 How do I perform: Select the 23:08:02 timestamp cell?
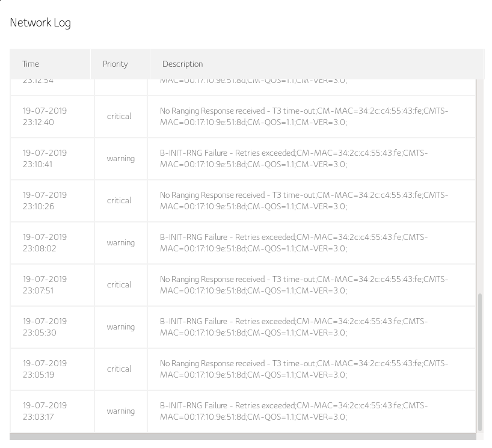pos(45,243)
